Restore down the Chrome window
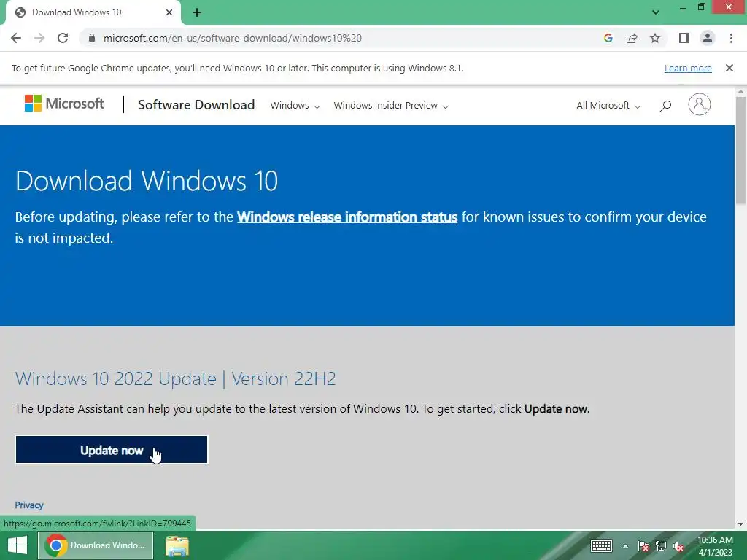Image resolution: width=747 pixels, height=560 pixels. 701,7
